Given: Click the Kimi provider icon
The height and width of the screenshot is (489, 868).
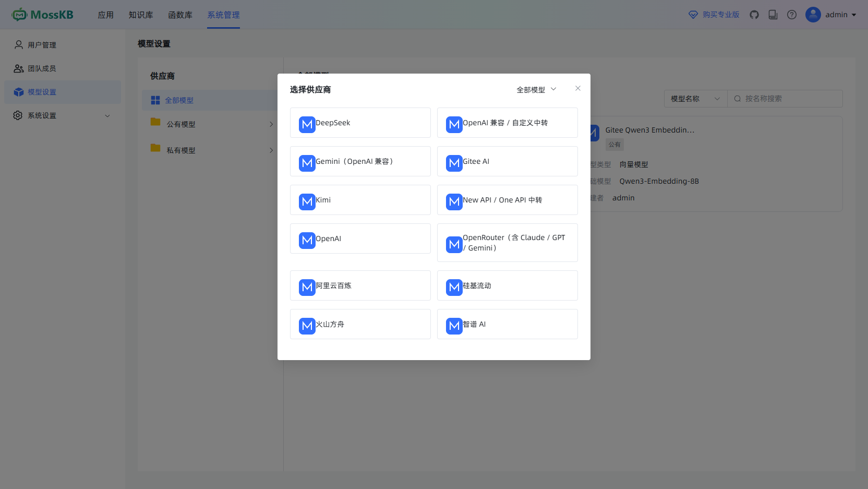Looking at the screenshot, I should tap(307, 201).
